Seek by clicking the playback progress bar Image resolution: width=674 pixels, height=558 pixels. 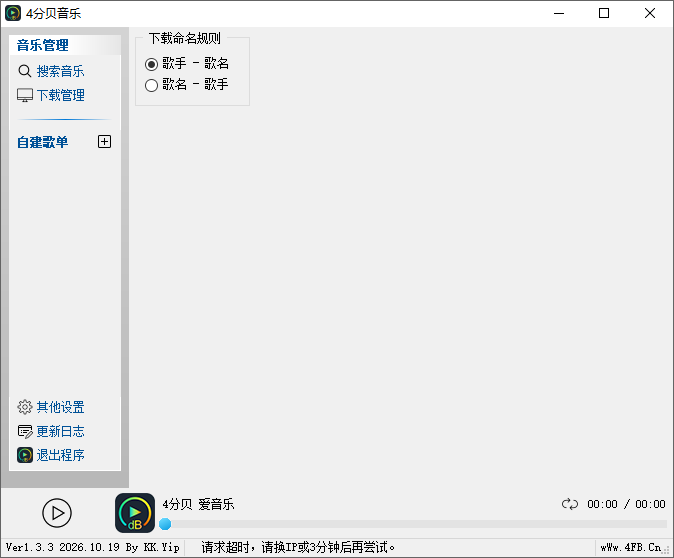click(415, 524)
